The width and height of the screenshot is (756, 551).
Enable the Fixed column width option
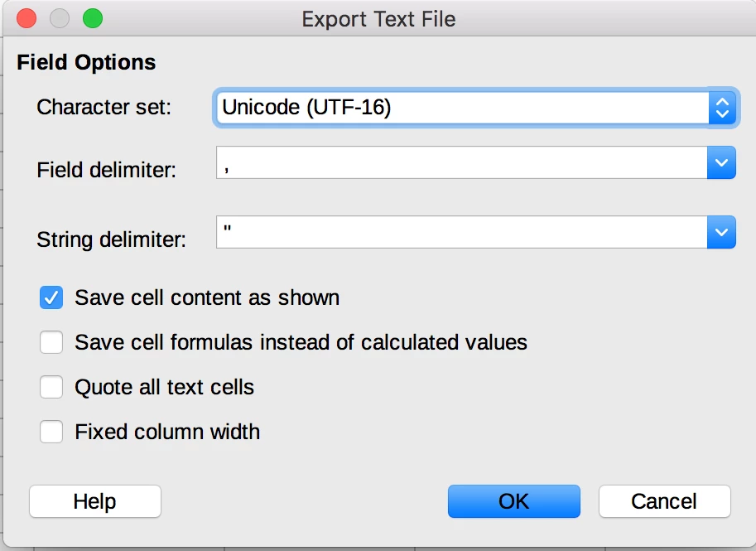point(51,433)
